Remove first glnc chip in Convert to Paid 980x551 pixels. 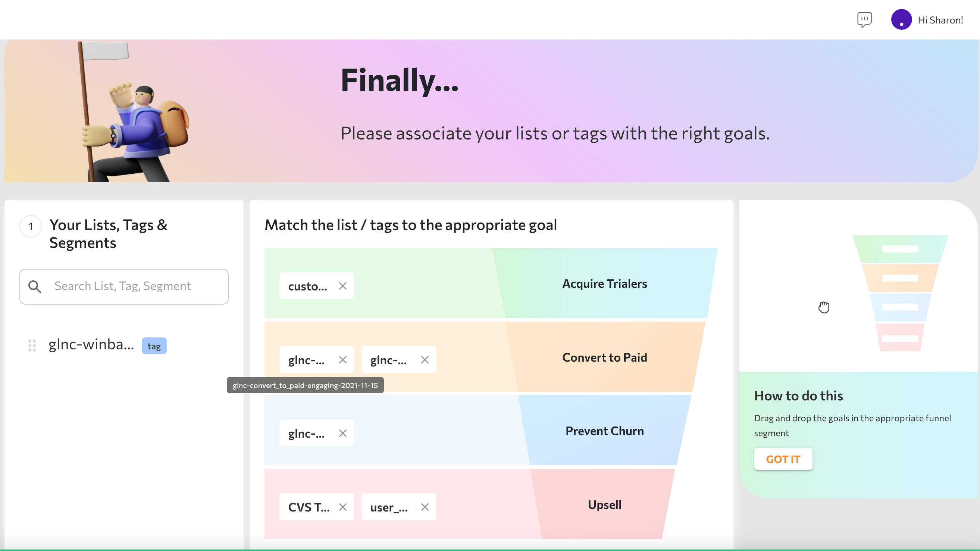pos(343,359)
